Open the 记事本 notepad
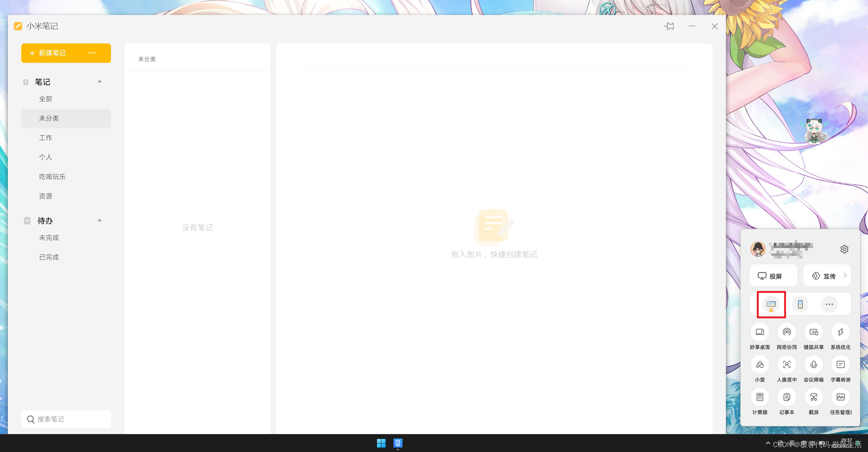This screenshot has height=452, width=868. (787, 397)
